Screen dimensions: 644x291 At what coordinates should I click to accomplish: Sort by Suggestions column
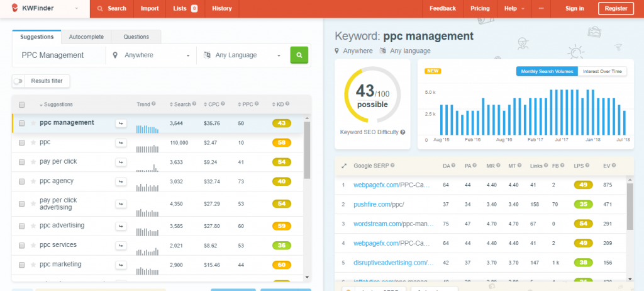coord(56,105)
